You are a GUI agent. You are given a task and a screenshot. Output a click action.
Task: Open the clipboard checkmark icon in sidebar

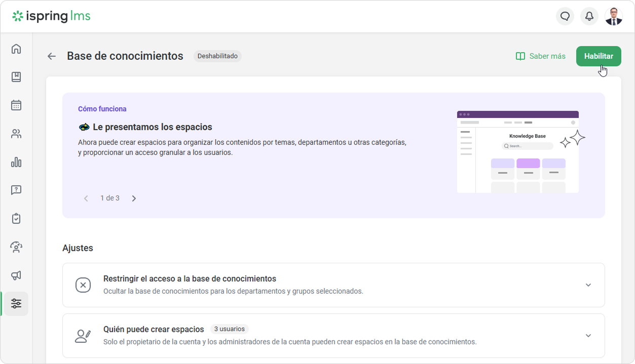pyautogui.click(x=16, y=219)
